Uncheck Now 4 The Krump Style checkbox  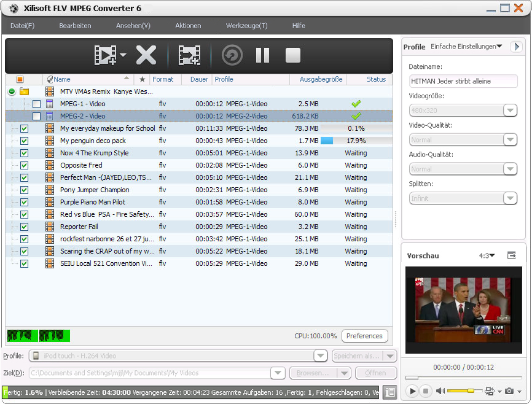[24, 153]
